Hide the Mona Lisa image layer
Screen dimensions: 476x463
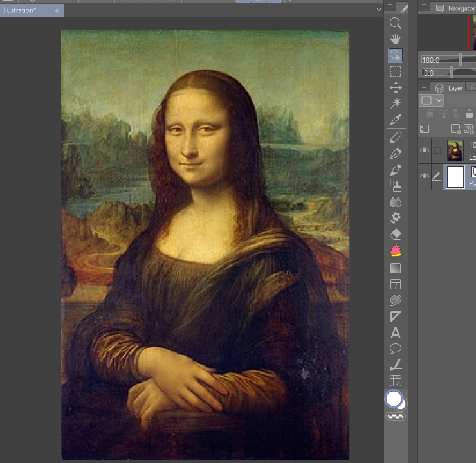[x=425, y=150]
